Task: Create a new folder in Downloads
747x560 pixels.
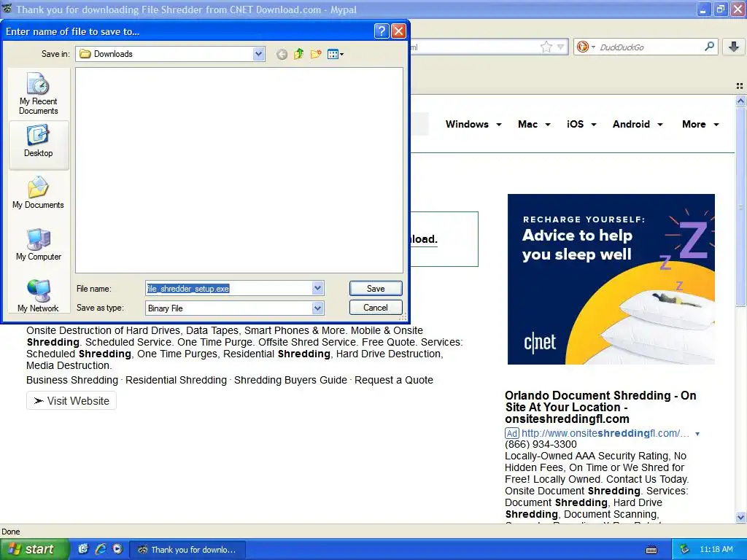Action: pyautogui.click(x=316, y=54)
